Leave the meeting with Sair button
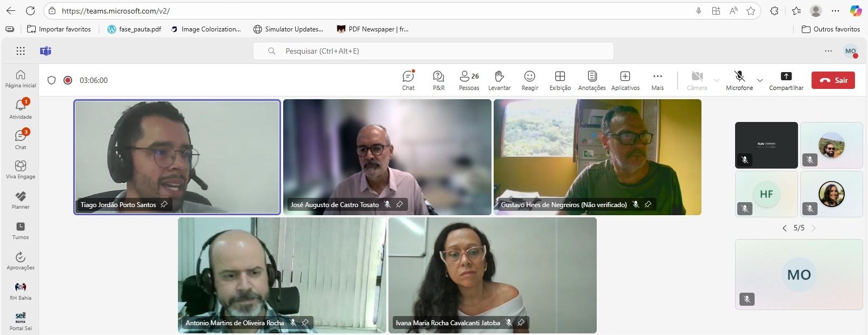Screen dimensions: 868x335 point(833,80)
